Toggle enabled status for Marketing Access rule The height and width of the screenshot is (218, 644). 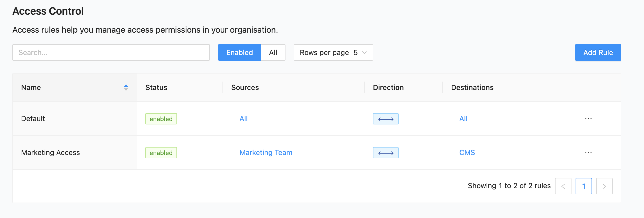(x=161, y=153)
